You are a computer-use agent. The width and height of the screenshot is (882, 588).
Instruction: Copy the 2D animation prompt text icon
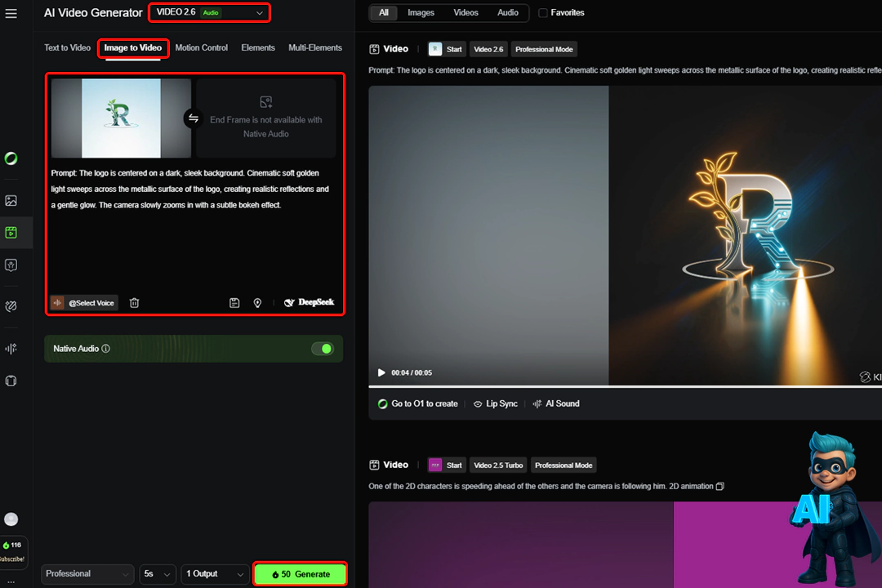click(720, 487)
